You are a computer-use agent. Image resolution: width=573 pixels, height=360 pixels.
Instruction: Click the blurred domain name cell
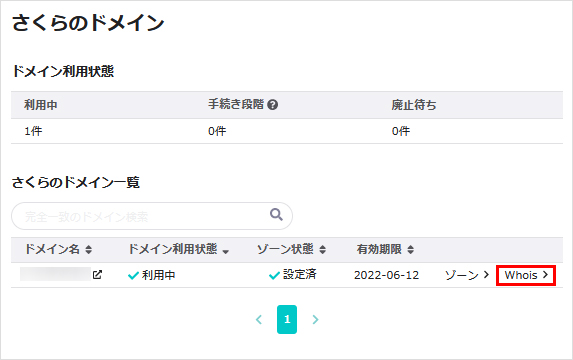[56, 274]
